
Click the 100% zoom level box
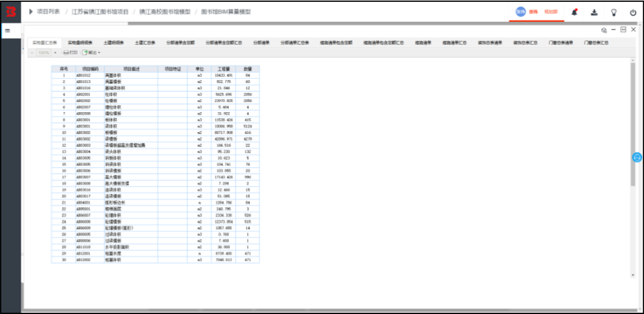44,53
